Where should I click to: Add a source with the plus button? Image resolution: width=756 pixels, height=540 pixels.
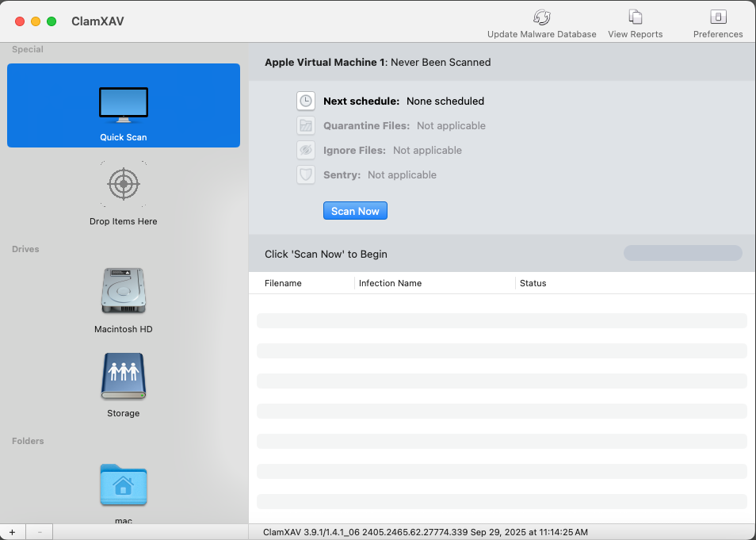click(12, 532)
